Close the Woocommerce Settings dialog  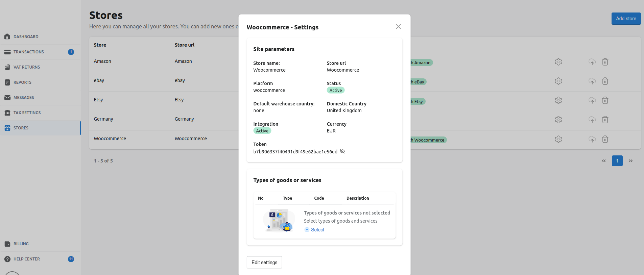tap(398, 27)
